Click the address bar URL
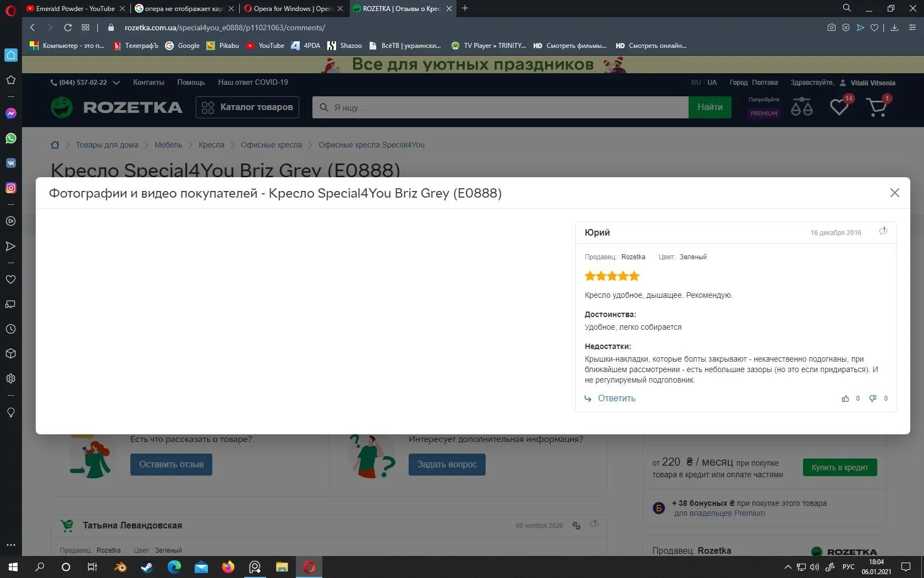The image size is (924, 578). click(225, 28)
